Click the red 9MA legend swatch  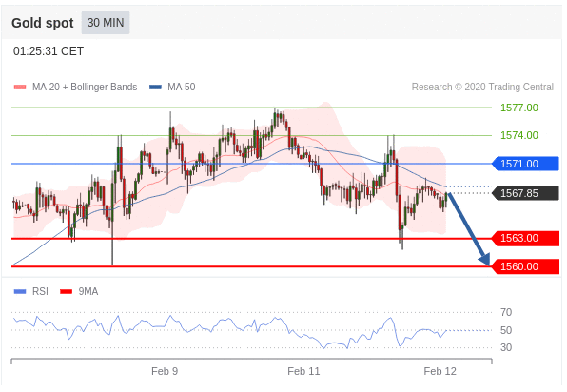click(67, 291)
